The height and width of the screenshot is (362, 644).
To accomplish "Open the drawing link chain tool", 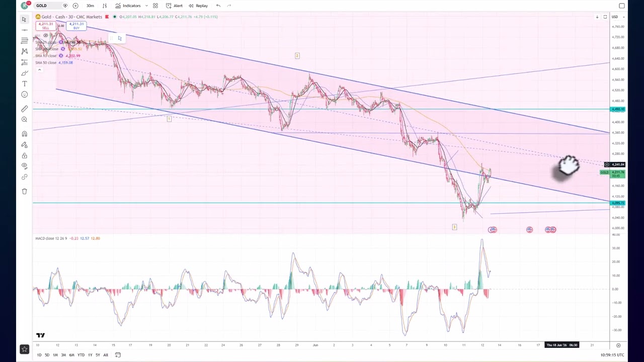I will pyautogui.click(x=24, y=177).
